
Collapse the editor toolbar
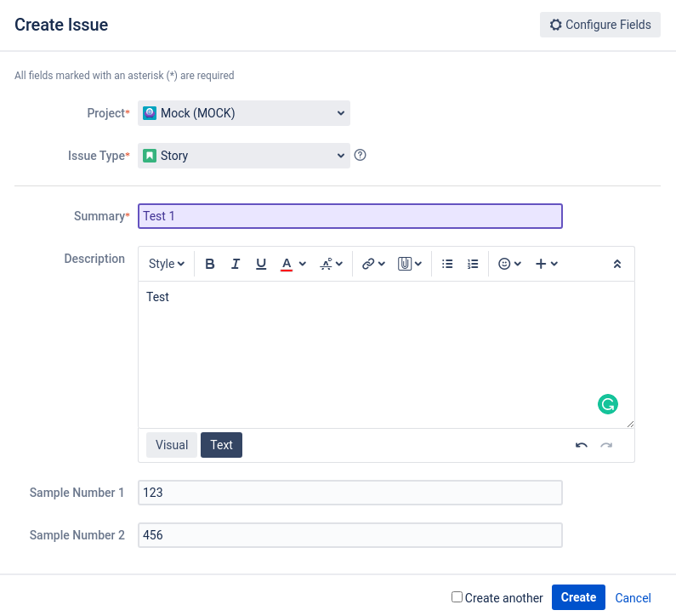617,264
